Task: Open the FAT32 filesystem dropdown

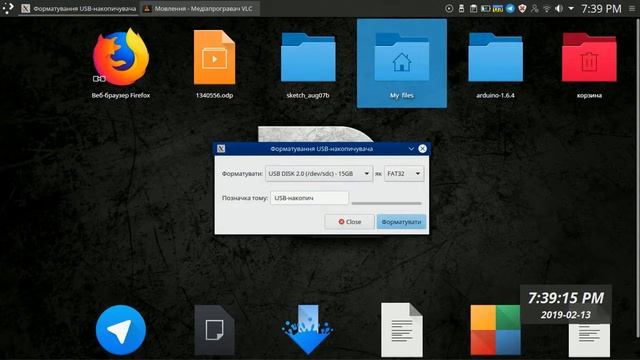Action: tap(404, 173)
